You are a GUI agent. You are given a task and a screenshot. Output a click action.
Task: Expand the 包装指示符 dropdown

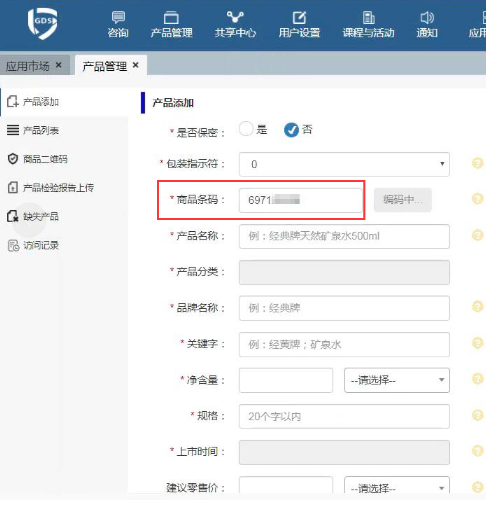(x=344, y=164)
